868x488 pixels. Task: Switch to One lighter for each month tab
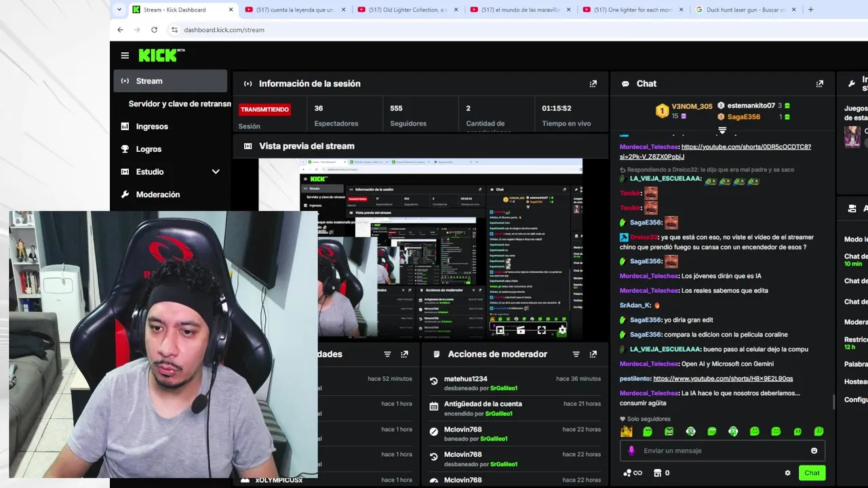click(633, 9)
